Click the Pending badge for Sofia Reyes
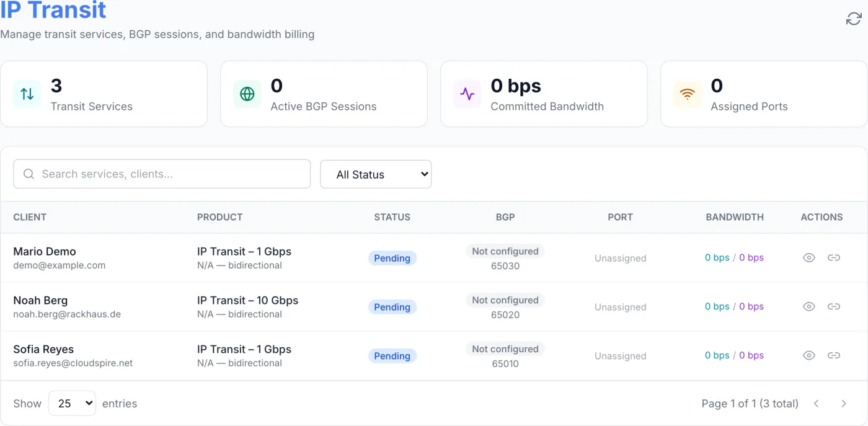868x426 pixels. click(392, 356)
